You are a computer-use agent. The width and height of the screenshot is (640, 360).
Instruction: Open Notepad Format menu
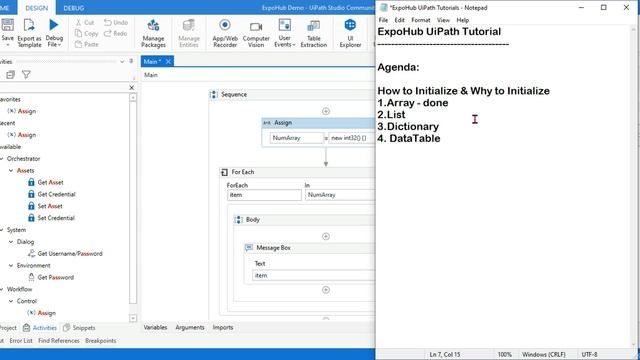(x=421, y=20)
